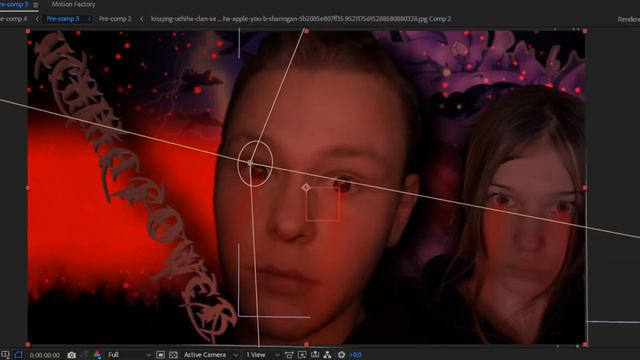
Task: Toggle pixel aspect ratio correction icon
Action: [289, 355]
